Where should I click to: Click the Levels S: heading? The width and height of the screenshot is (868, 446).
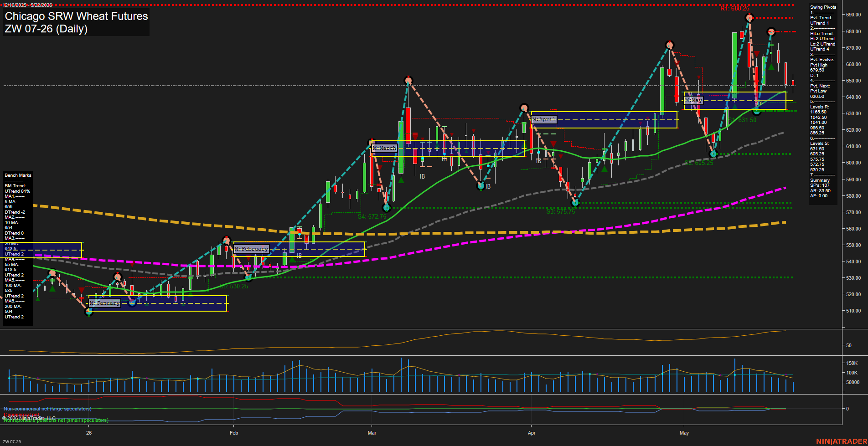click(820, 144)
